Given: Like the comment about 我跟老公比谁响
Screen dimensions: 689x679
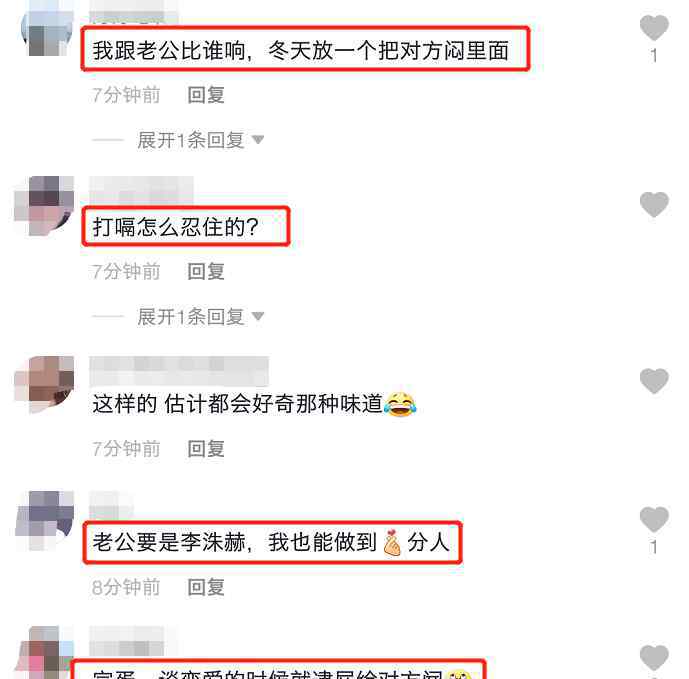Looking at the screenshot, I should (654, 27).
